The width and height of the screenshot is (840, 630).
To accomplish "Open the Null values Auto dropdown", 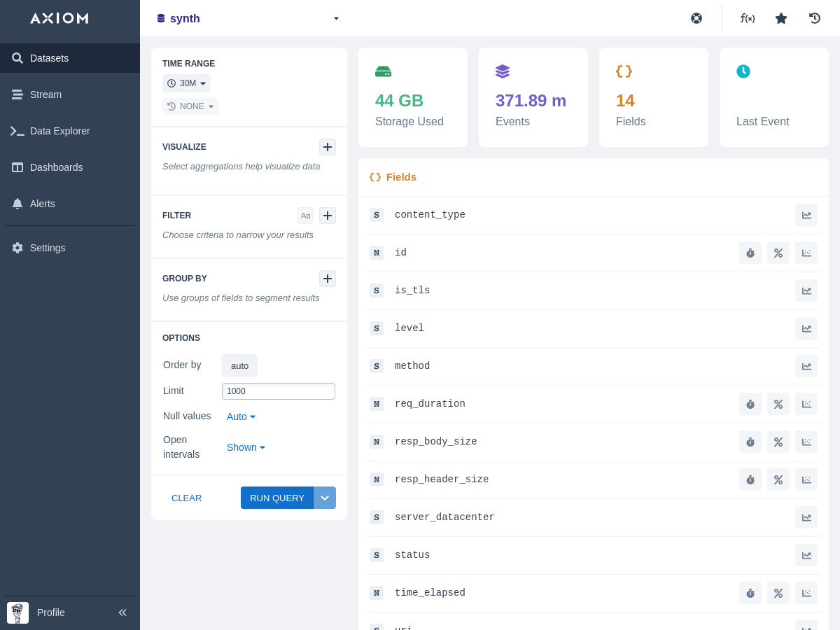I will (x=241, y=416).
